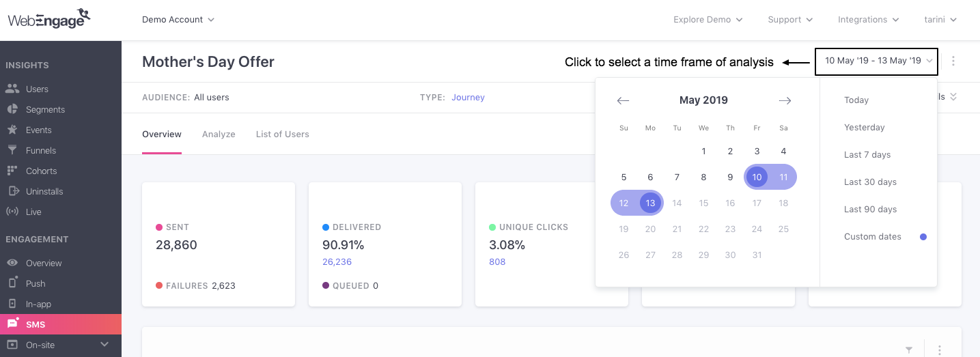980x357 pixels.
Task: Pick May 13 in the calendar
Action: (650, 203)
